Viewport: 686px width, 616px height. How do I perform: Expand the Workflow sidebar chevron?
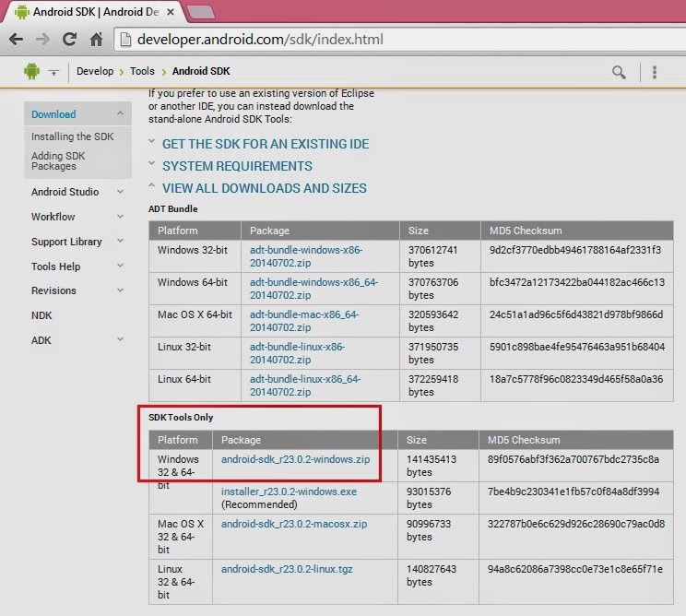[x=120, y=217]
